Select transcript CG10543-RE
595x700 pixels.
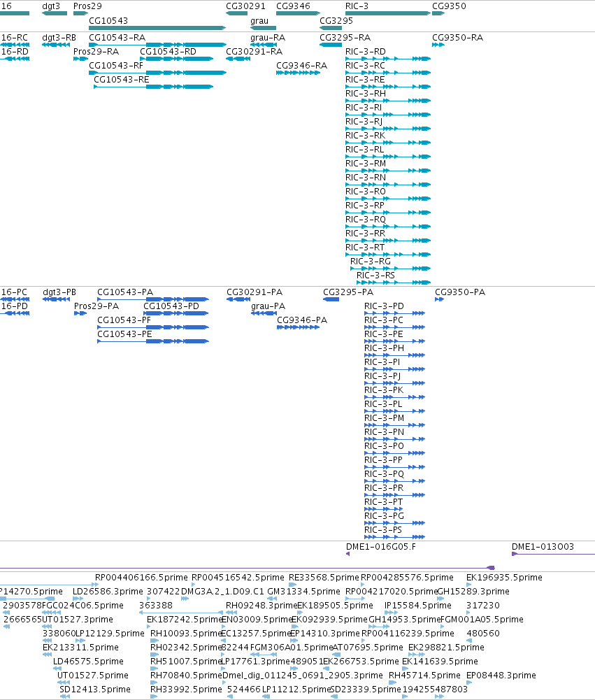pyautogui.click(x=122, y=80)
